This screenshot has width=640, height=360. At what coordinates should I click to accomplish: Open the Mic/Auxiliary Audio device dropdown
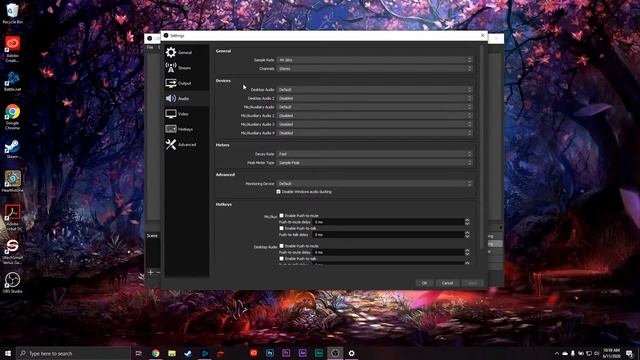[x=374, y=107]
